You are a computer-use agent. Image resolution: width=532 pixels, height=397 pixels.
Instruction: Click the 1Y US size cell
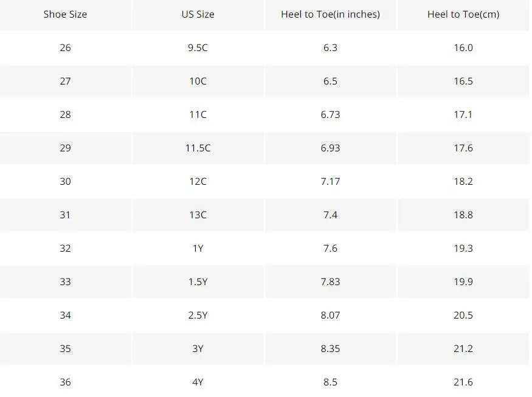point(198,248)
